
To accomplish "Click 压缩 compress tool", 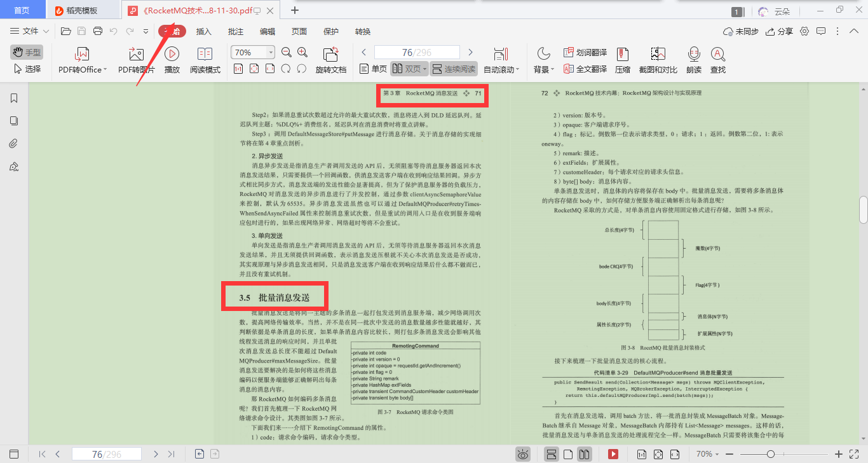I will coord(623,61).
